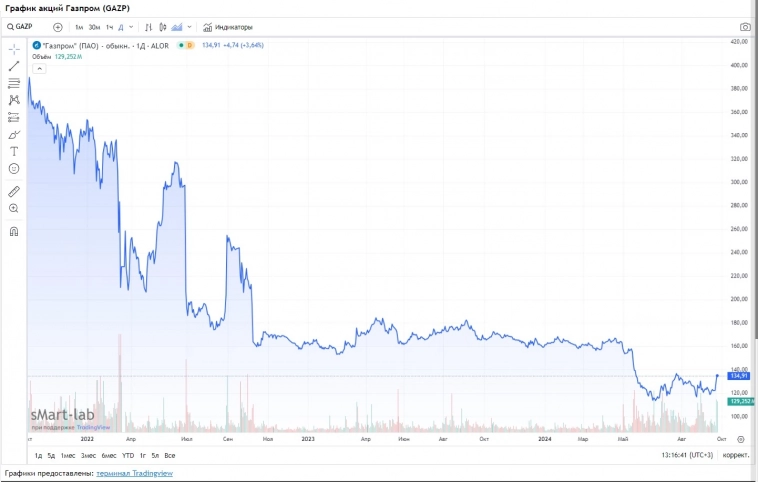This screenshot has width=758, height=482.
Task: Open timezone settings 13:16:41 (UTC+3)
Action: tap(687, 455)
